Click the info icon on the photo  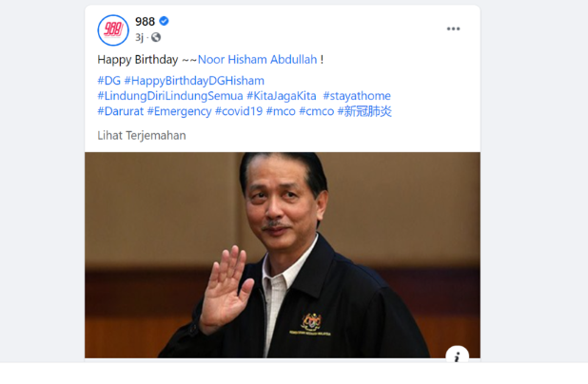pos(457,355)
